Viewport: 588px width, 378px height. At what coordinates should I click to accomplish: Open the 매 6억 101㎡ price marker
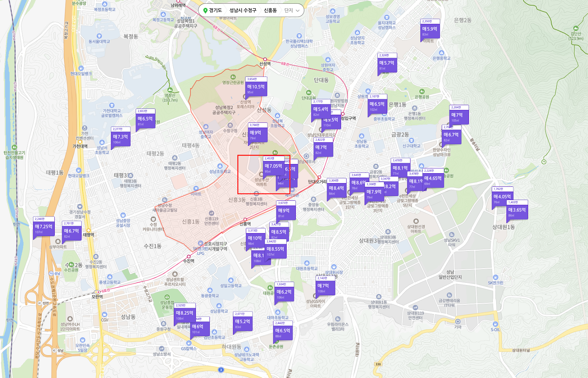[200, 327]
